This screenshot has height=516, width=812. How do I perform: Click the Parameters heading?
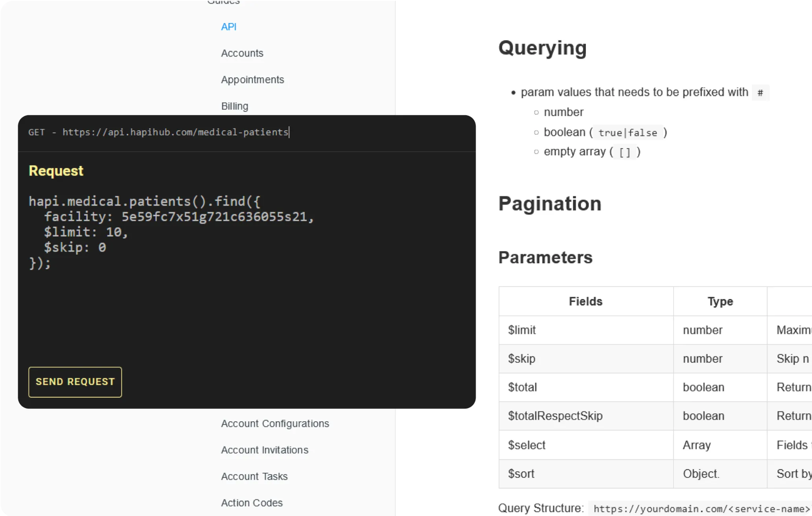pos(545,257)
